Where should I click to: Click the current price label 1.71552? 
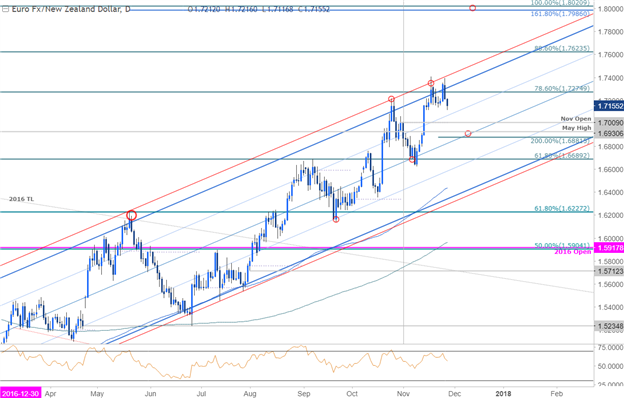[x=608, y=106]
